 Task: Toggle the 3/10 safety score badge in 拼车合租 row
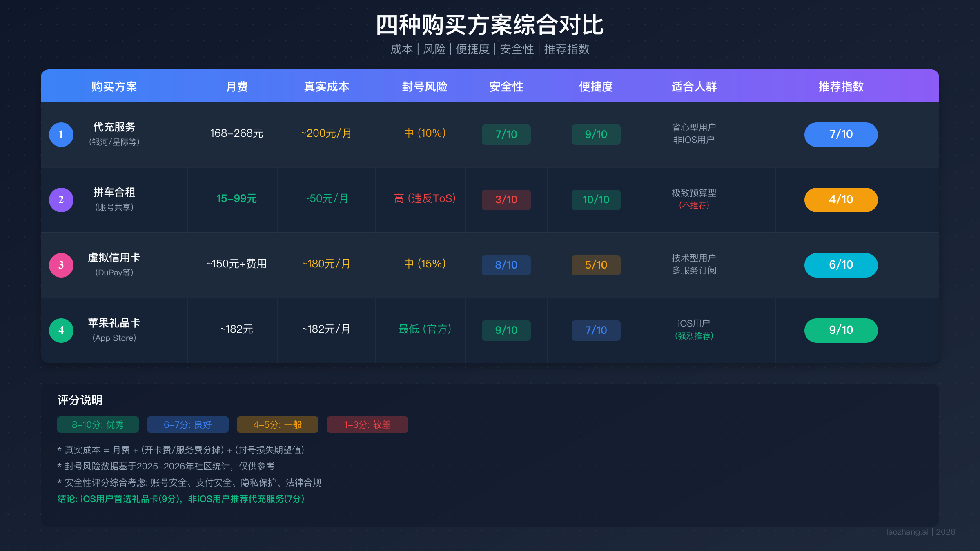click(506, 200)
